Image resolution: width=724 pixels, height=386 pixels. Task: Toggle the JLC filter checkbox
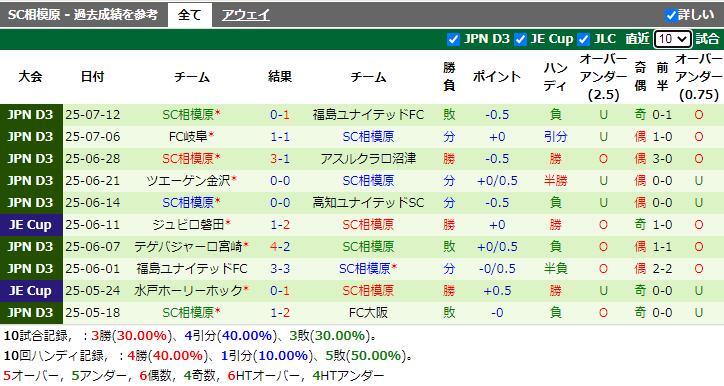tap(584, 39)
